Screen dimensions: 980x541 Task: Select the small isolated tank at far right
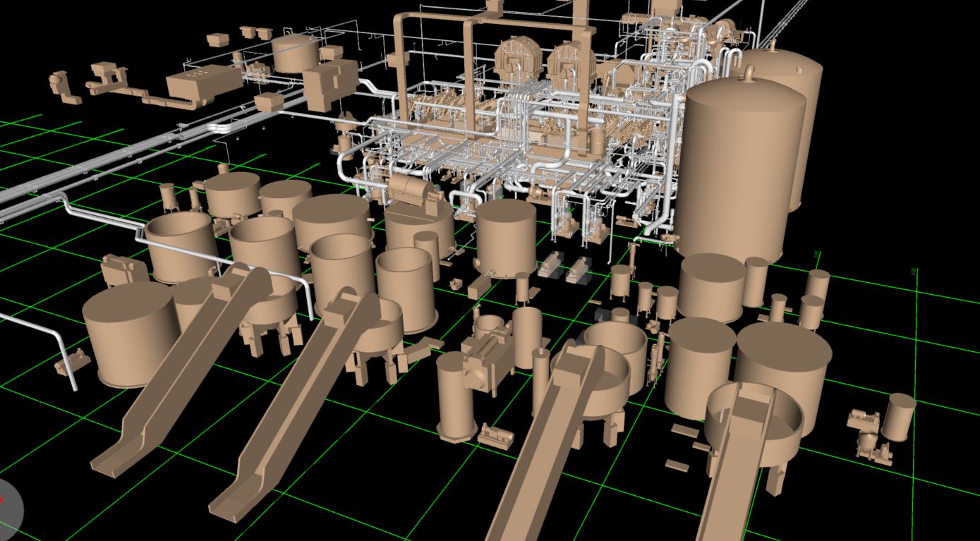(898, 416)
